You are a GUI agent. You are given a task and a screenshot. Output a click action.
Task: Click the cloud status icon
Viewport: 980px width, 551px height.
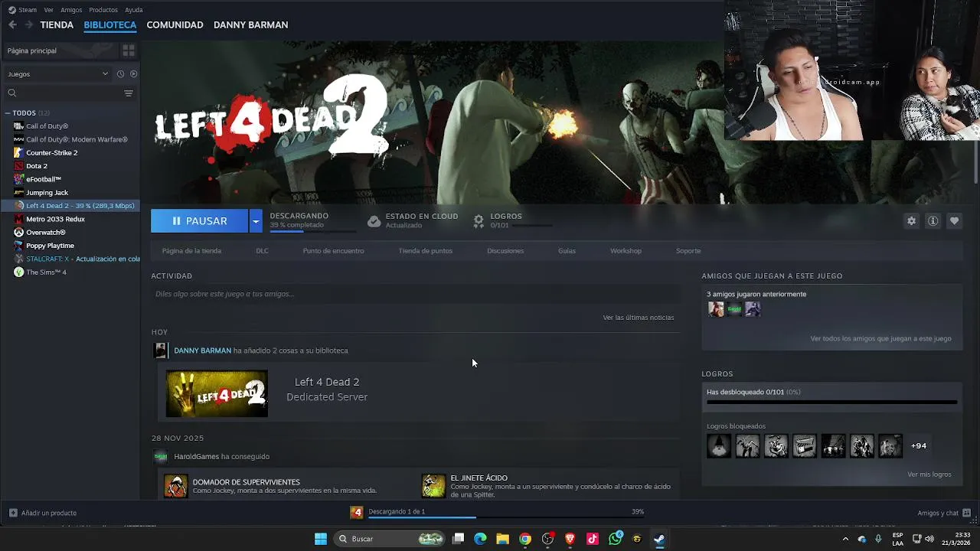click(x=374, y=220)
